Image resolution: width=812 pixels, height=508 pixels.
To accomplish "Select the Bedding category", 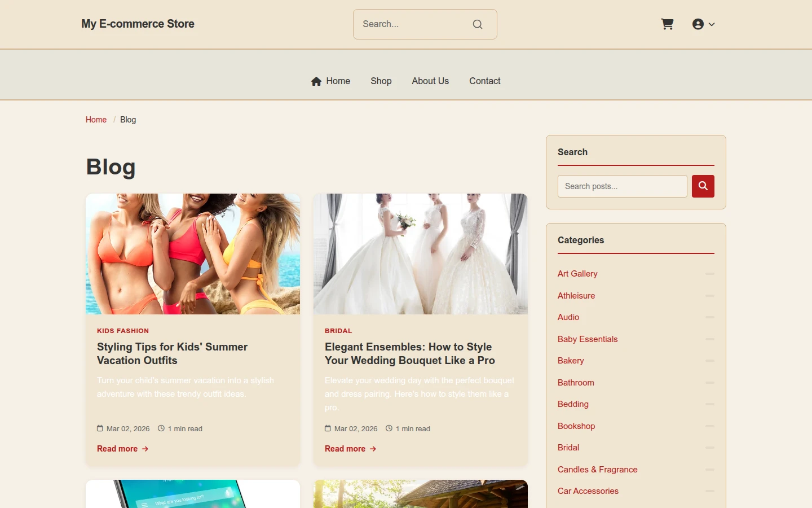I will [573, 404].
